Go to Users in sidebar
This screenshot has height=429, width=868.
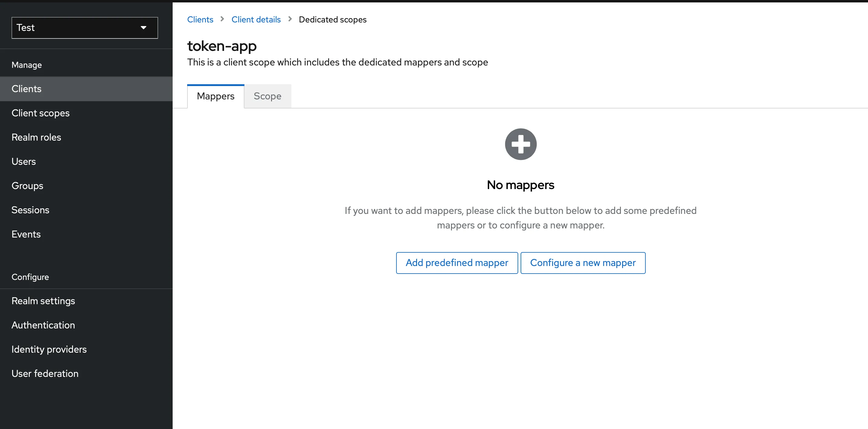click(x=24, y=162)
